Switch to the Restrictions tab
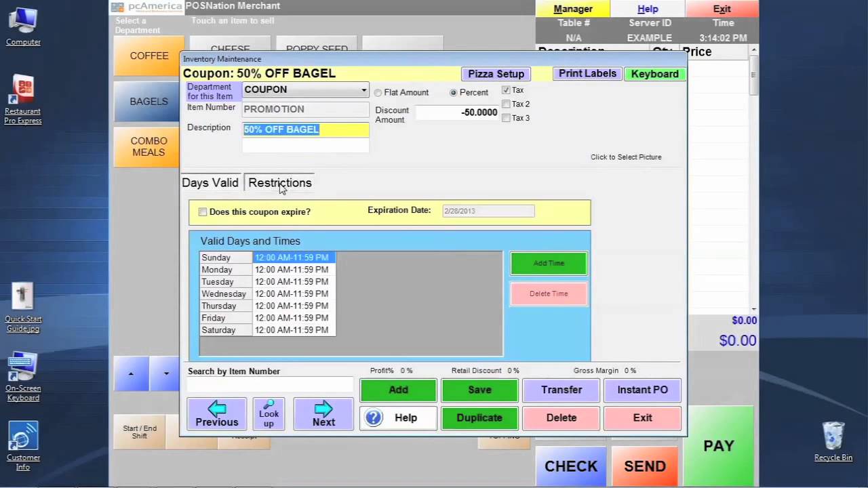 pyautogui.click(x=280, y=182)
